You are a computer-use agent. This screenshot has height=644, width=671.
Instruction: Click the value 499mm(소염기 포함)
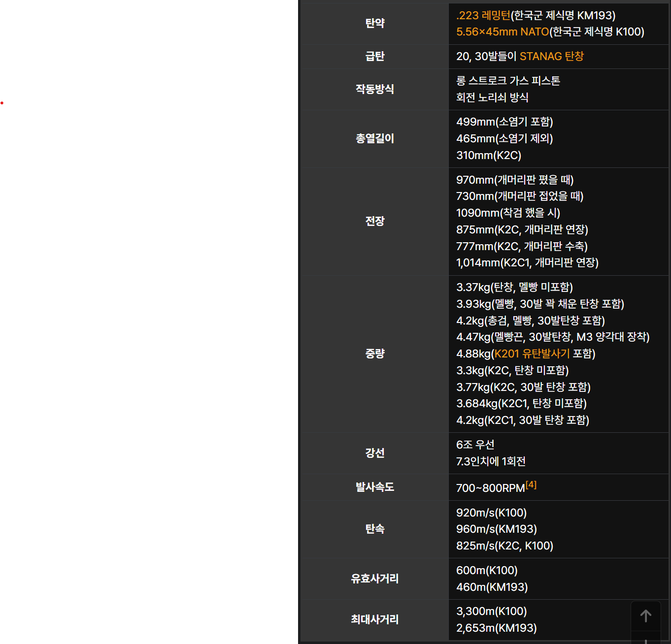coord(504,122)
